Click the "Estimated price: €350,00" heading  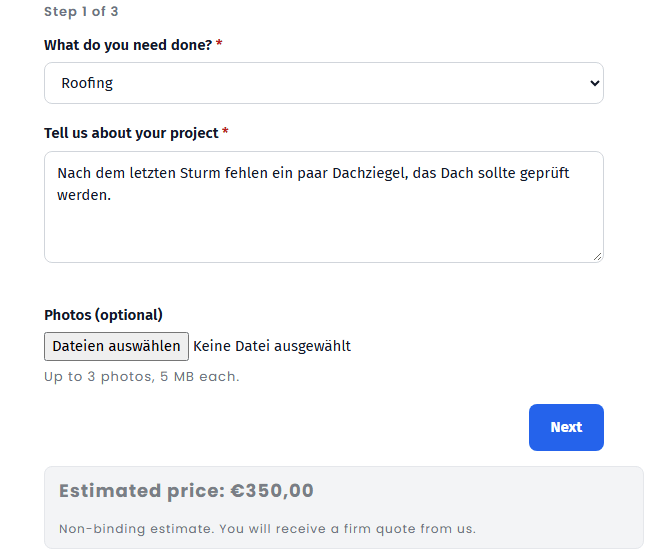click(x=186, y=491)
